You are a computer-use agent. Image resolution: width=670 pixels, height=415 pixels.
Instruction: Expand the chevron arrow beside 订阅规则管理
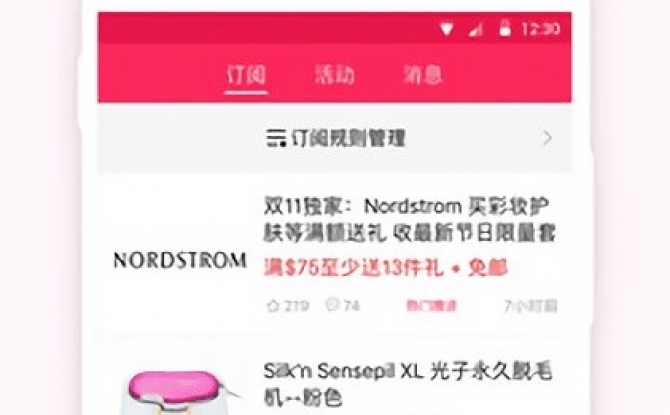547,138
